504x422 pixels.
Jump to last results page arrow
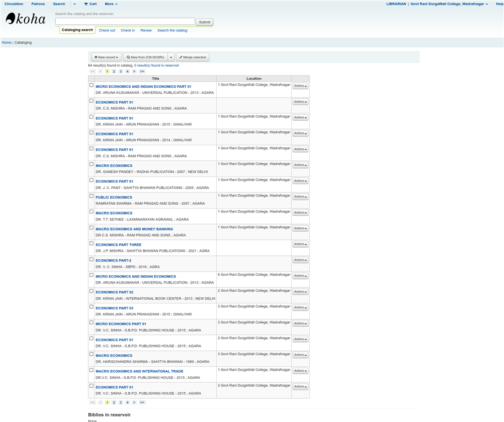pos(142,71)
